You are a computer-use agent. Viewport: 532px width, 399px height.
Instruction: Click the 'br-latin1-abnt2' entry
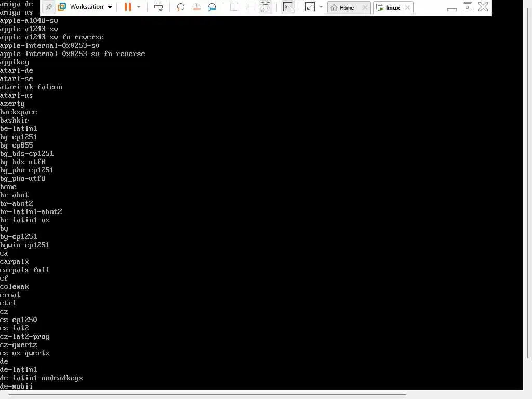pos(31,212)
